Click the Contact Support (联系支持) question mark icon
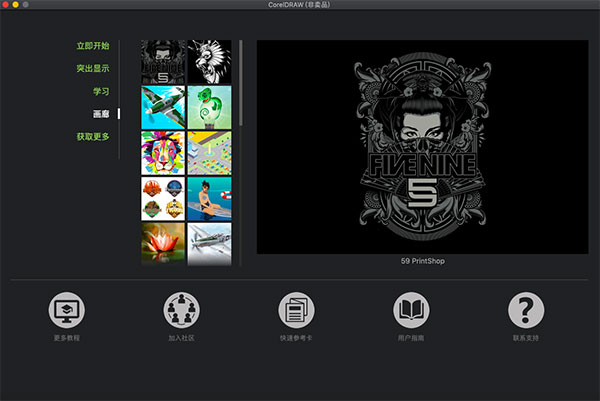The width and height of the screenshot is (600, 401). [x=526, y=310]
